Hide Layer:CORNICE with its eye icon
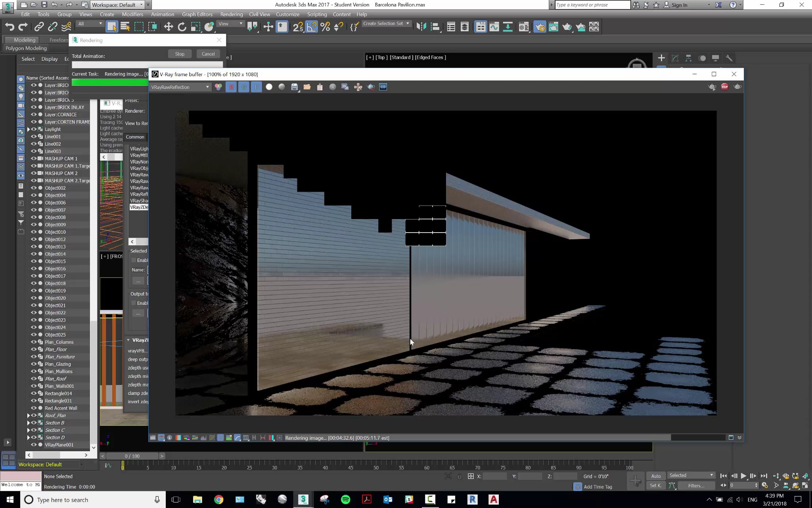The image size is (812, 508). click(x=34, y=114)
